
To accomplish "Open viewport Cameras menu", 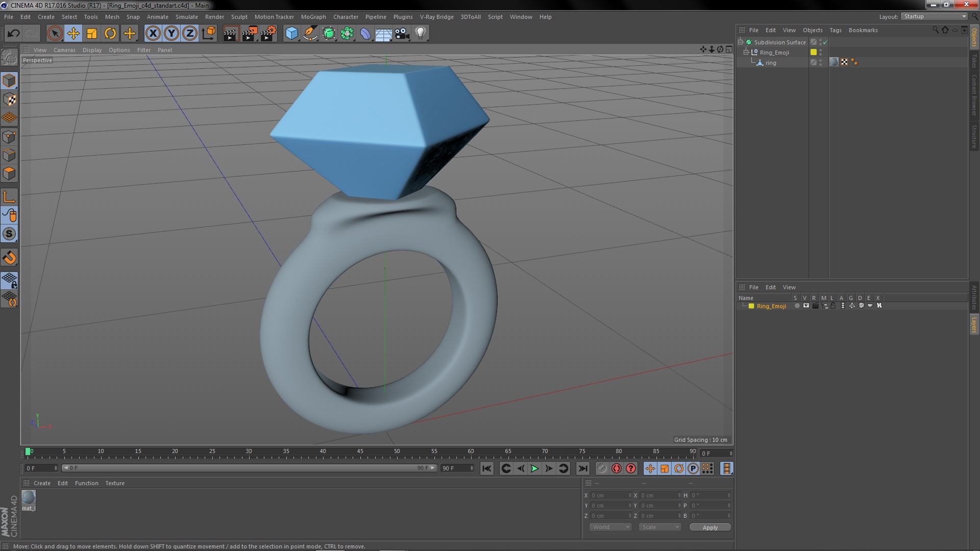I will click(x=64, y=50).
